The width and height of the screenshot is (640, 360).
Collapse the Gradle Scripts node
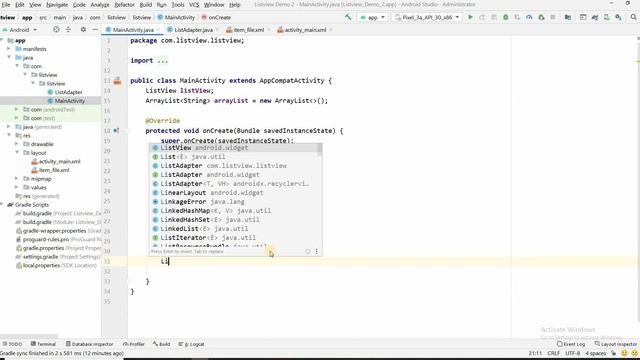click(2, 204)
